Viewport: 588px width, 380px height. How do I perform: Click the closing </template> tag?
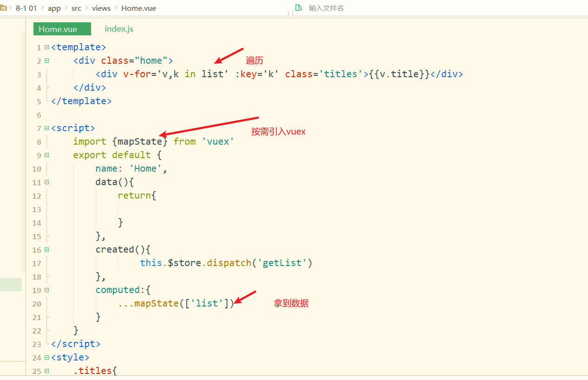81,101
